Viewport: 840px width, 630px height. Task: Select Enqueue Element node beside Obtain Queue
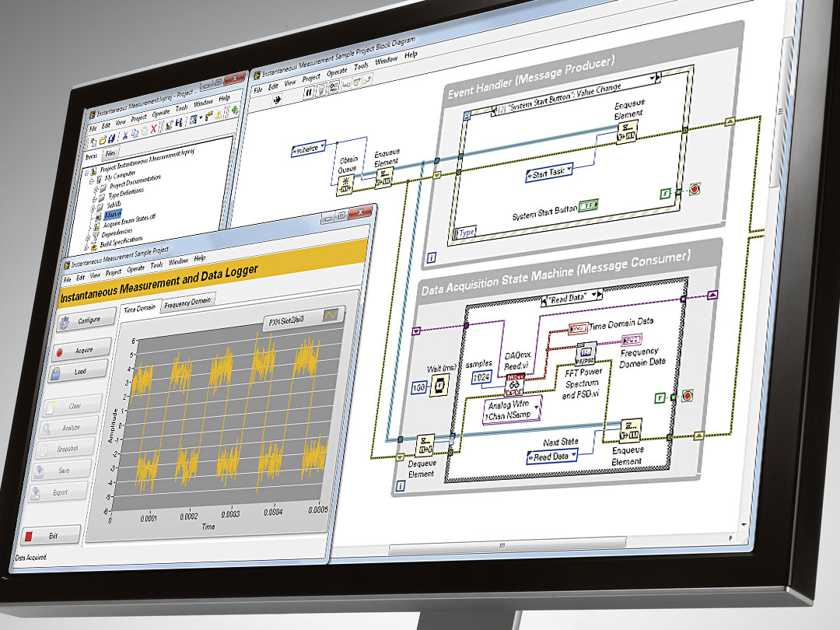point(384,177)
